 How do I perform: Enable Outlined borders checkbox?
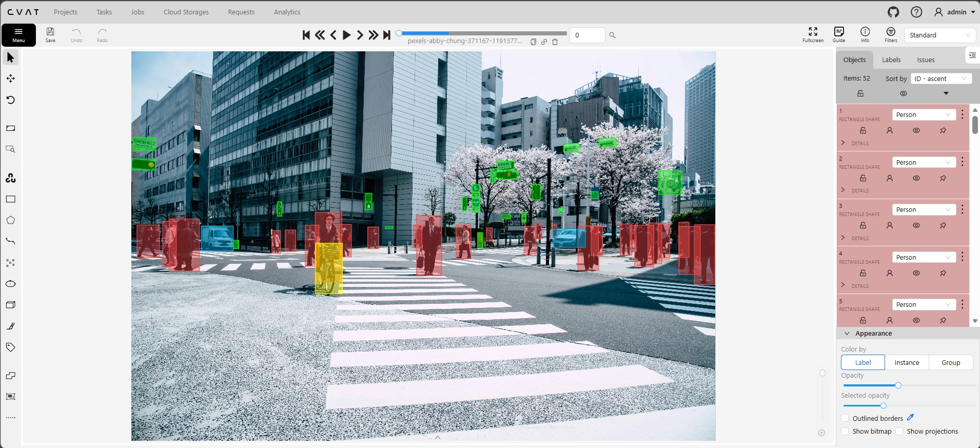tap(845, 418)
